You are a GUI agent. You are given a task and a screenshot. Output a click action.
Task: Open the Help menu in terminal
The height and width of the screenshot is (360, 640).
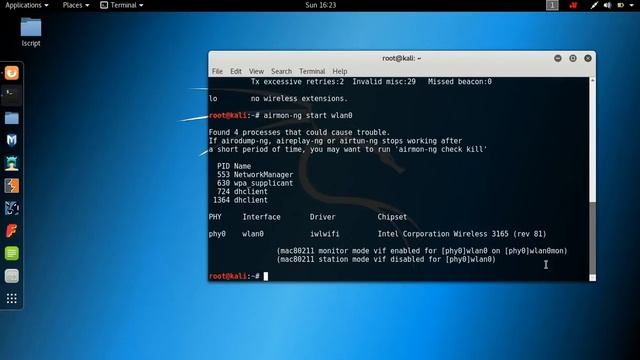(x=339, y=71)
